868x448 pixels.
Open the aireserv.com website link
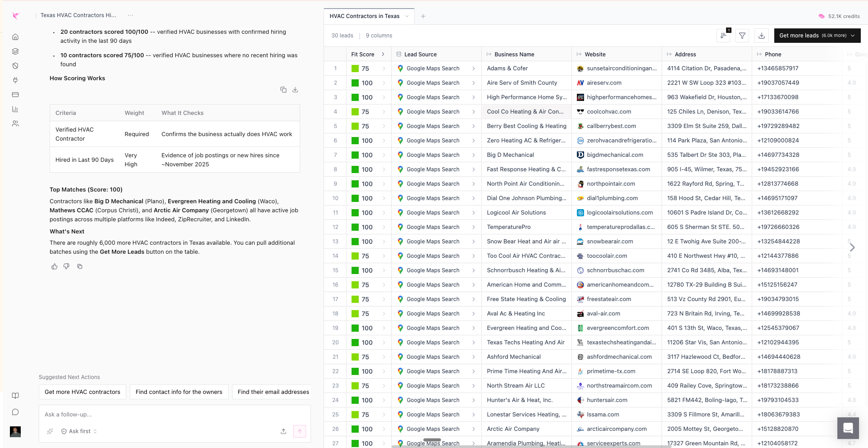pyautogui.click(x=604, y=82)
